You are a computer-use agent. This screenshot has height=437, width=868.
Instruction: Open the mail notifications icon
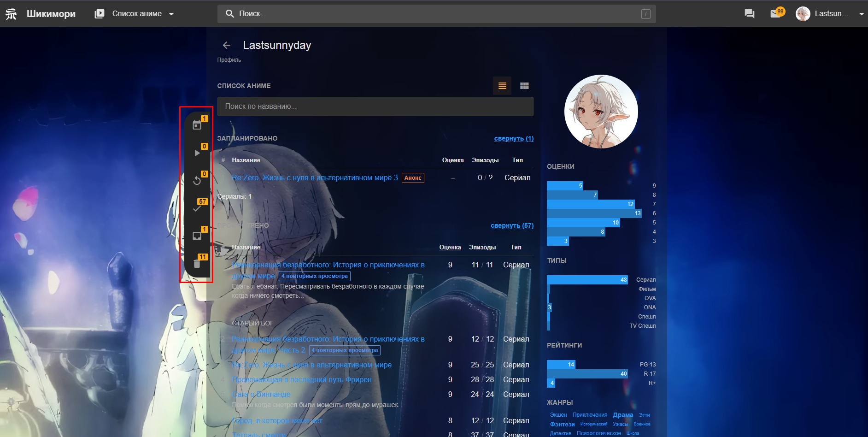coord(776,13)
